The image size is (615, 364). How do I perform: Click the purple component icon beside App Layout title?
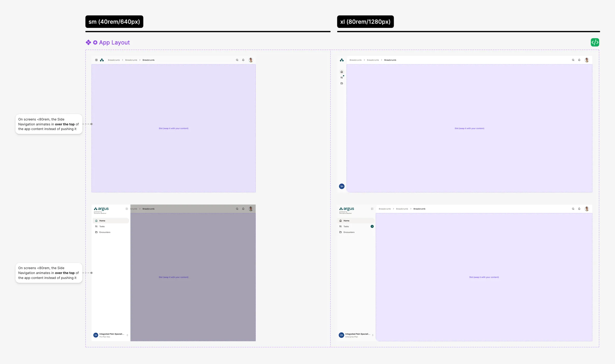88,42
